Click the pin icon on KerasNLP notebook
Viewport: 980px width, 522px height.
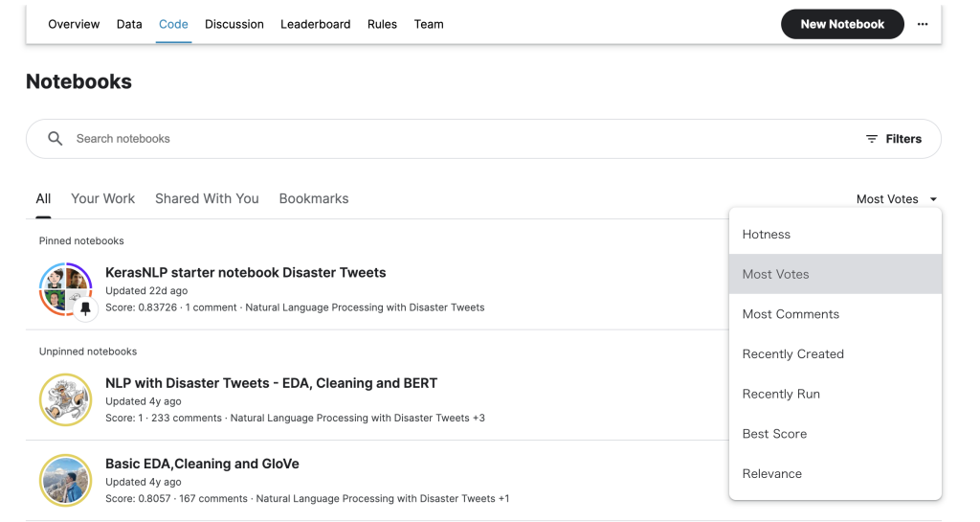(x=86, y=309)
